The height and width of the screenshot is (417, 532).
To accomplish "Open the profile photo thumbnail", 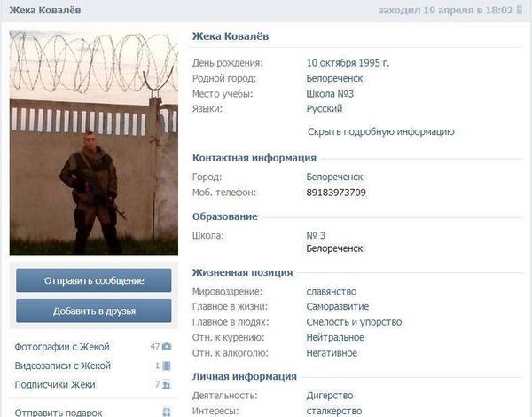I will tap(93, 143).
